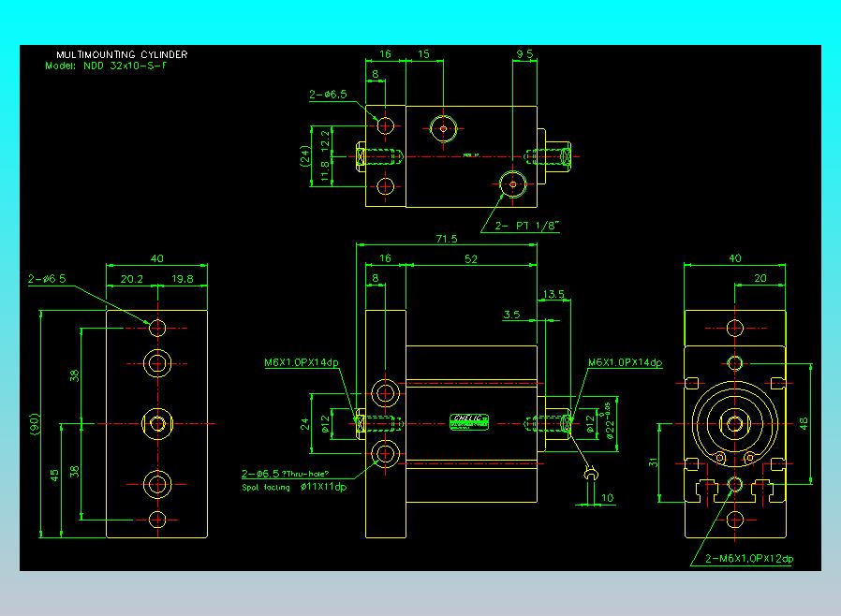
Task: Click the CHELIC nameplate on cylinder body
Action: [469, 421]
